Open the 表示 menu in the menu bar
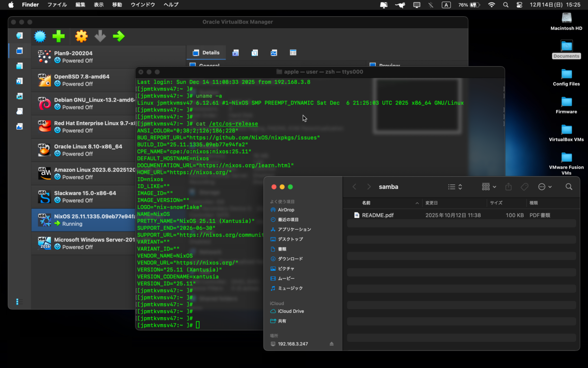Screen dimensions: 588x368 coord(98,4)
